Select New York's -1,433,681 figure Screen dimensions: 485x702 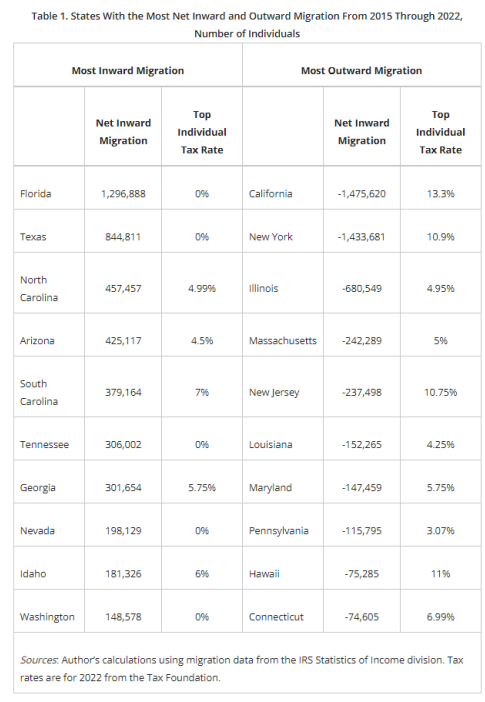click(361, 237)
